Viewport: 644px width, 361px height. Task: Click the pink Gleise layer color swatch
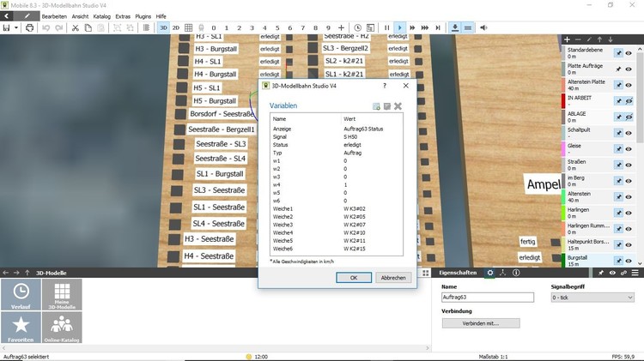click(563, 149)
